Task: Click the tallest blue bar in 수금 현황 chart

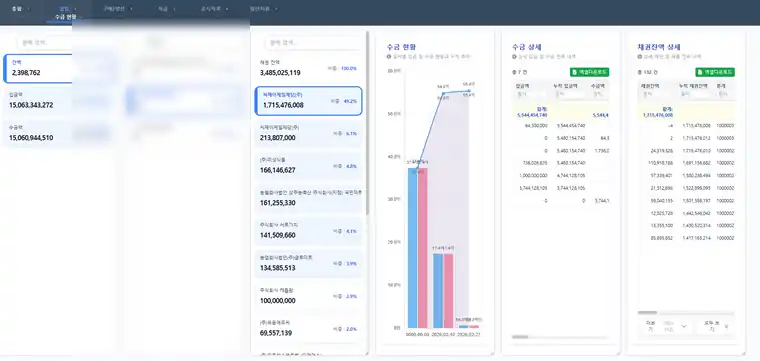Action: 412,248
